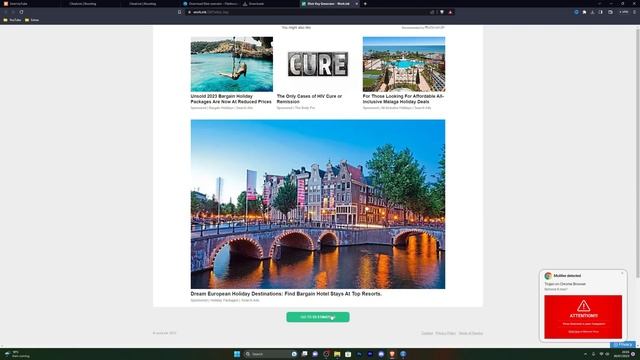This screenshot has width=640, height=360.
Task: Toggle the browser sidebar panel icon
Action: pyautogui.click(x=600, y=12)
